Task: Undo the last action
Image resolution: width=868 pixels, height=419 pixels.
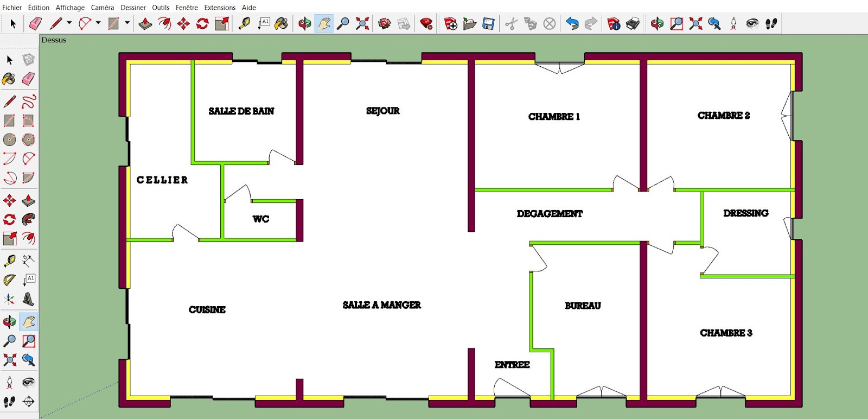Action: pyautogui.click(x=572, y=23)
